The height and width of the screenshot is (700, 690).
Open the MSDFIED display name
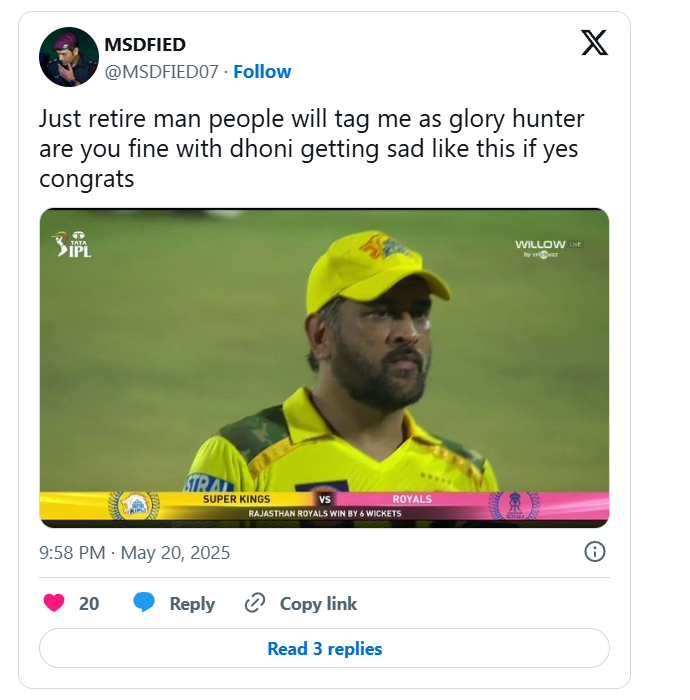(x=145, y=45)
